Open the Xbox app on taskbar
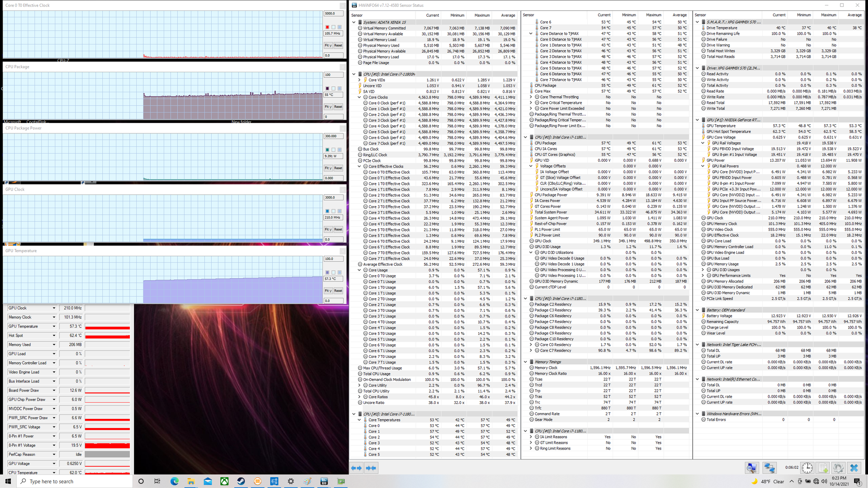868x488 pixels. (224, 481)
